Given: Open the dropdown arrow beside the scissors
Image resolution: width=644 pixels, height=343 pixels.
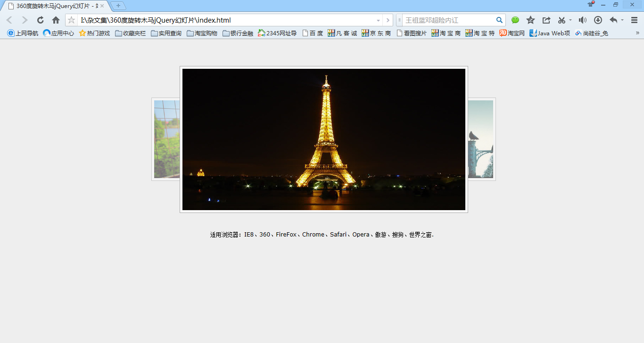Looking at the screenshot, I should pos(570,20).
